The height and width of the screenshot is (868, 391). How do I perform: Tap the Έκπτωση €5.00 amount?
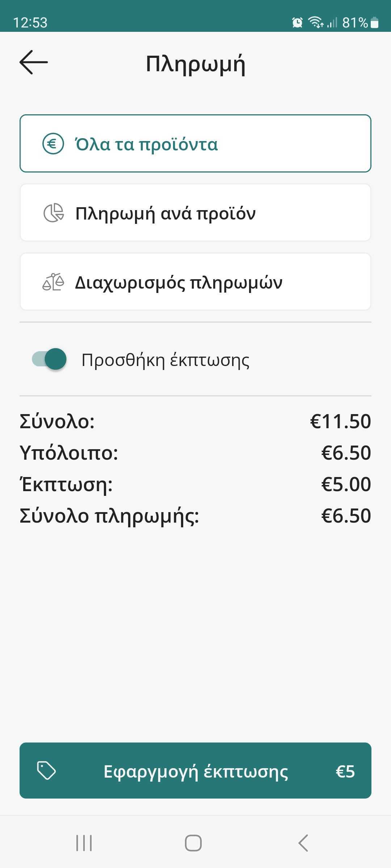346,484
